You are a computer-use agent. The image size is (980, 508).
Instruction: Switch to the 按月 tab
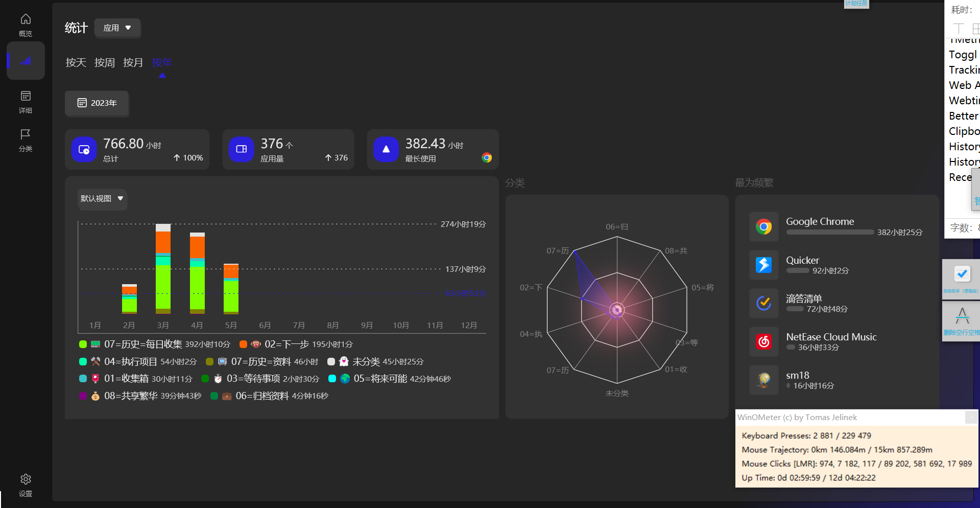coord(133,62)
